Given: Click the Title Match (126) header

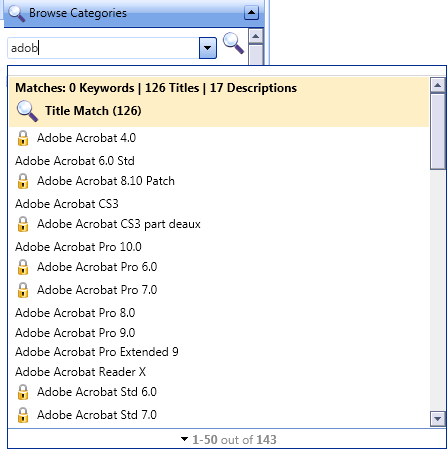Looking at the screenshot, I should [x=93, y=111].
